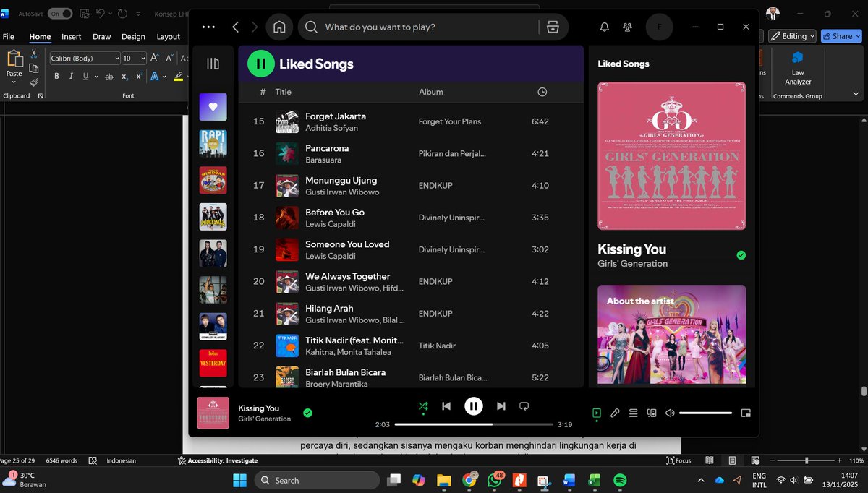The height and width of the screenshot is (493, 868).
Task: Toggle liked checkmark beside Kissing You in right panel
Action: point(741,255)
